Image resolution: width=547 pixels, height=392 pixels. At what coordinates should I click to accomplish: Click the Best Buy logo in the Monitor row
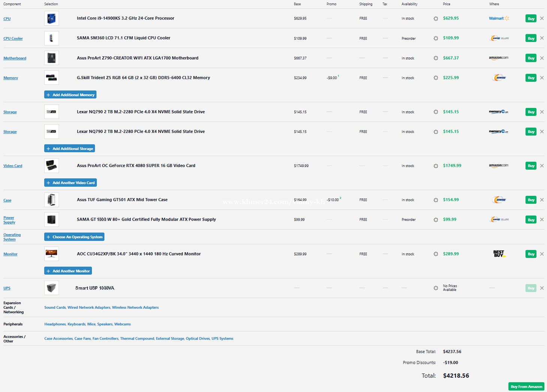tap(499, 254)
